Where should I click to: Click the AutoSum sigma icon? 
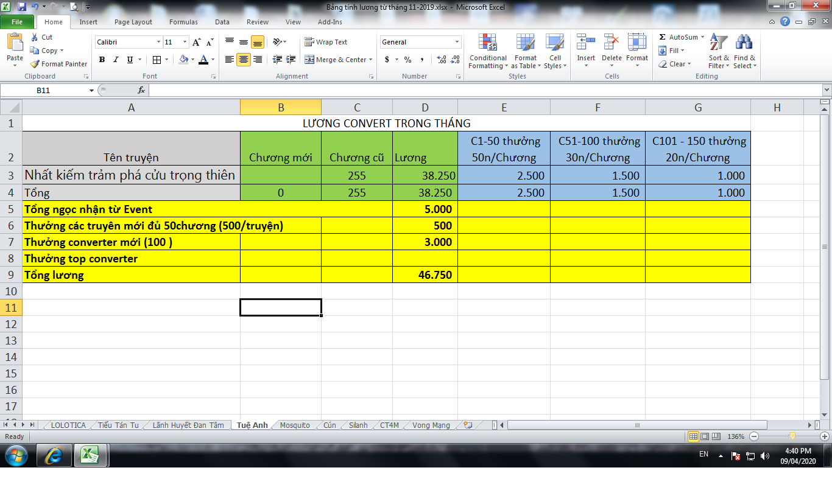click(x=663, y=37)
